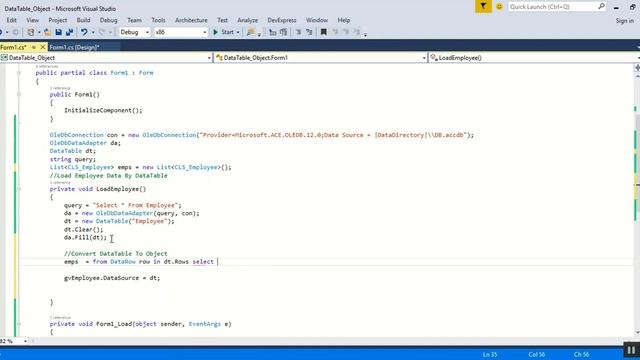Viewport: 640px width, 360px height.
Task: Click the 'Ln 35' status bar entry
Action: 490,354
